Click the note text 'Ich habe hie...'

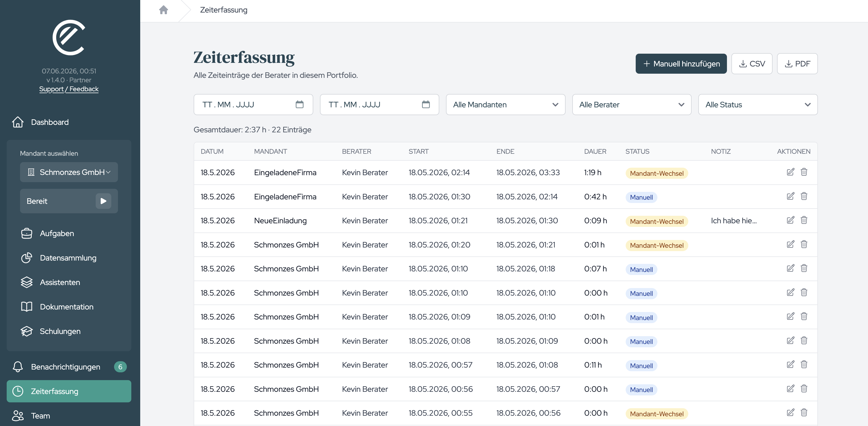(x=734, y=221)
